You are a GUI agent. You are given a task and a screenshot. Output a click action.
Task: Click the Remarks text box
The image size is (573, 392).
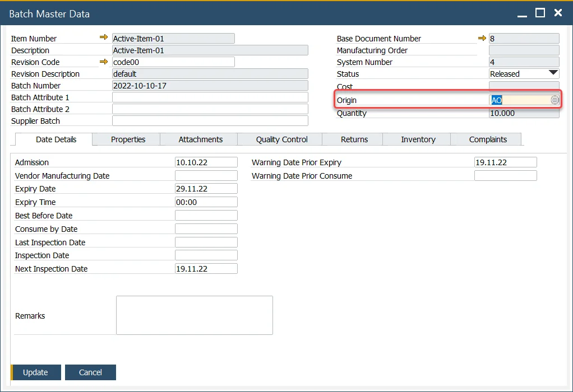pos(194,315)
